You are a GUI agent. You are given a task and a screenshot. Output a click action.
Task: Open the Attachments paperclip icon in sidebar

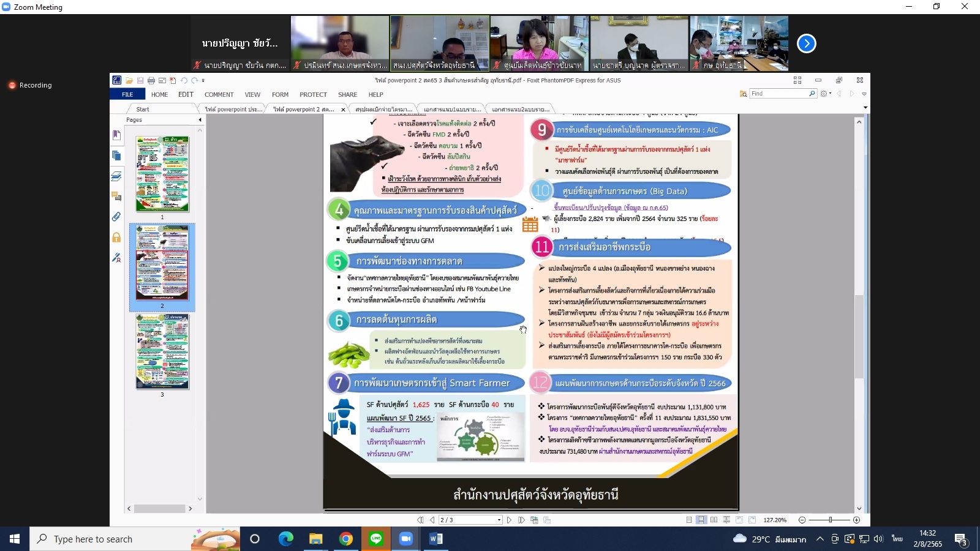116,217
